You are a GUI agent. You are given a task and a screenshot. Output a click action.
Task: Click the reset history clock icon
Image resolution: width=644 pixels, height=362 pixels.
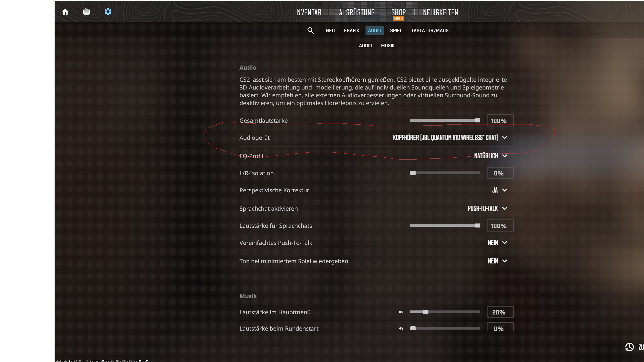[x=629, y=347]
